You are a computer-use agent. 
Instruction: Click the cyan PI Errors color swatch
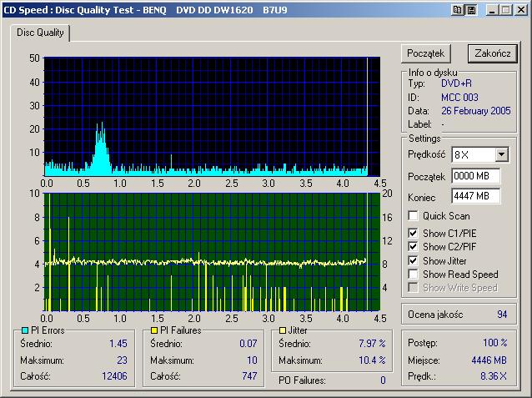[x=25, y=330]
